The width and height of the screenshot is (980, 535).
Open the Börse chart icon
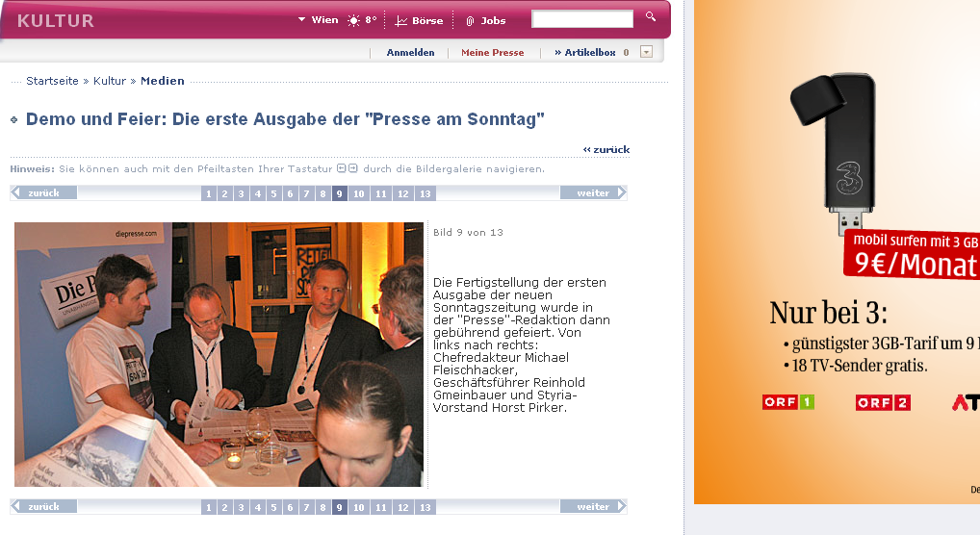tap(401, 21)
